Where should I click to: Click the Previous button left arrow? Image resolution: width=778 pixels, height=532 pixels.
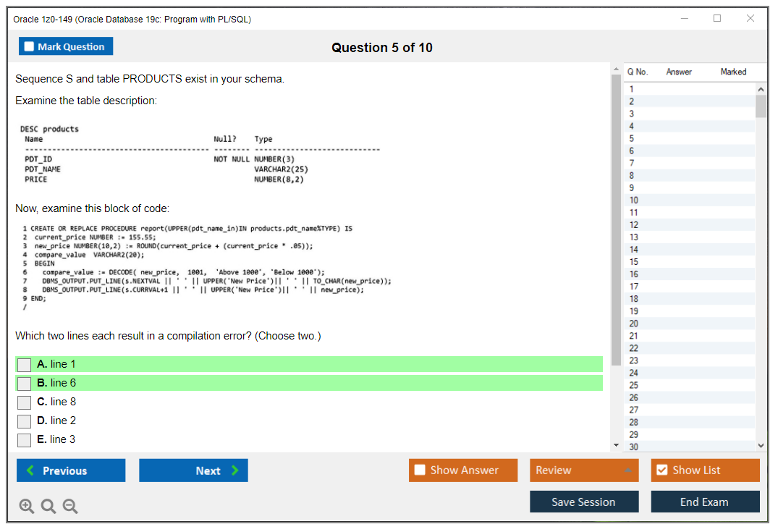30,470
